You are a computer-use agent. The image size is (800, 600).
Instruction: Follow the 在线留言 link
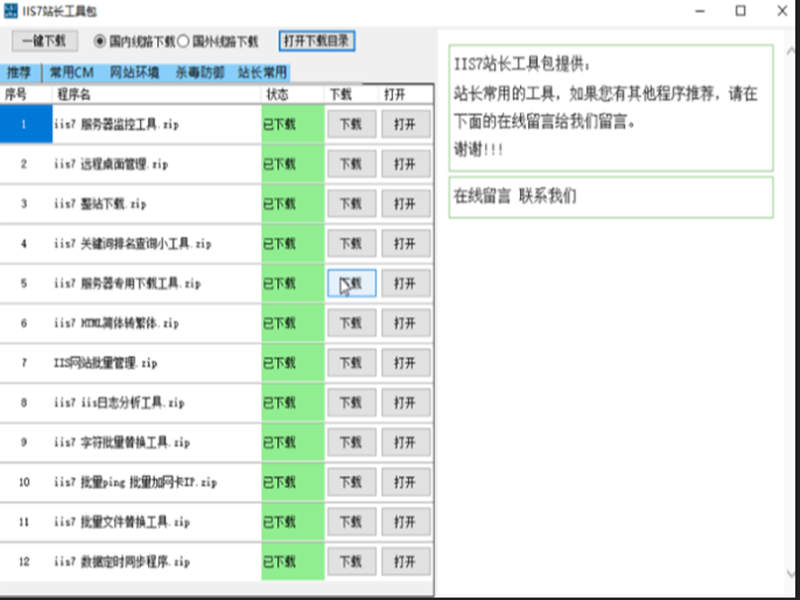482,196
